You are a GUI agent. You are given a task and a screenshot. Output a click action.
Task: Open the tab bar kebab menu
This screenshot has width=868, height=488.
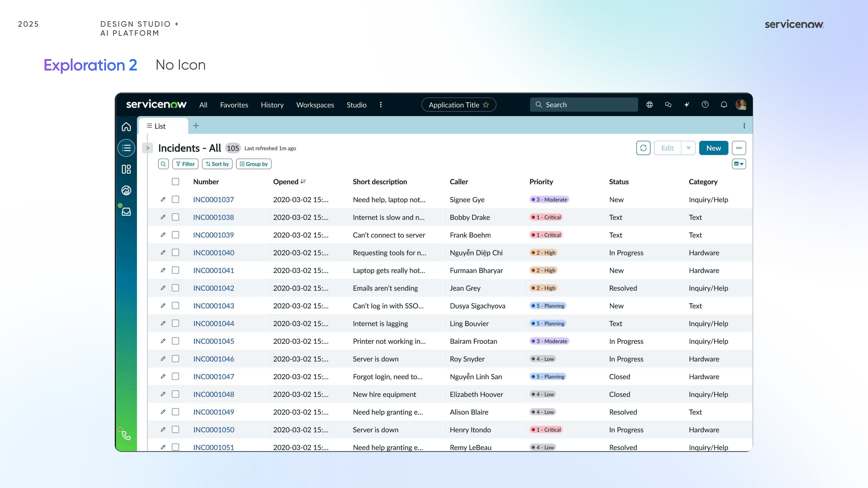pyautogui.click(x=744, y=126)
